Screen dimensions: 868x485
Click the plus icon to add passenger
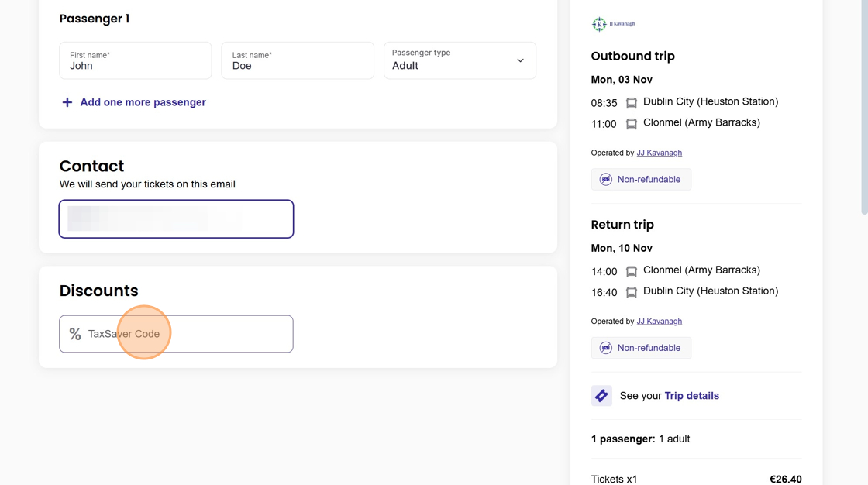click(67, 102)
